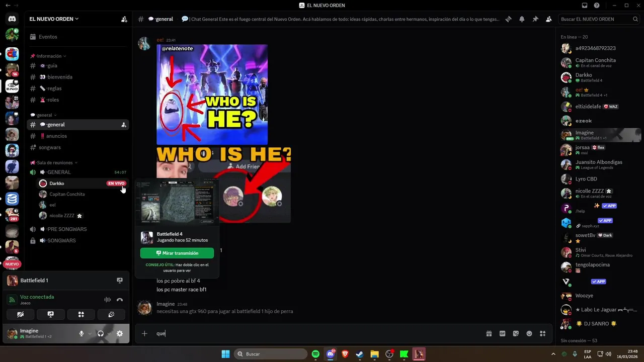The image size is (644, 362).
Task: Share screen from Battlefield 1 activity row
Action: [120, 281]
